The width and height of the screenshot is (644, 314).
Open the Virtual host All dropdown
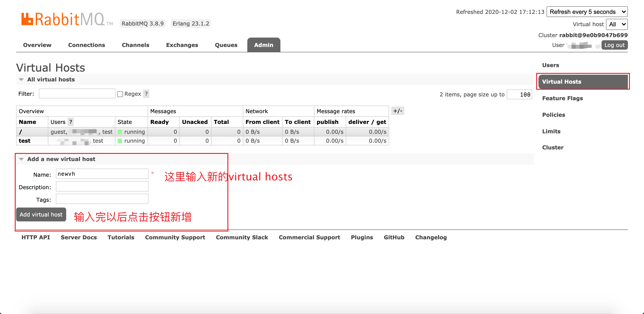pos(616,24)
